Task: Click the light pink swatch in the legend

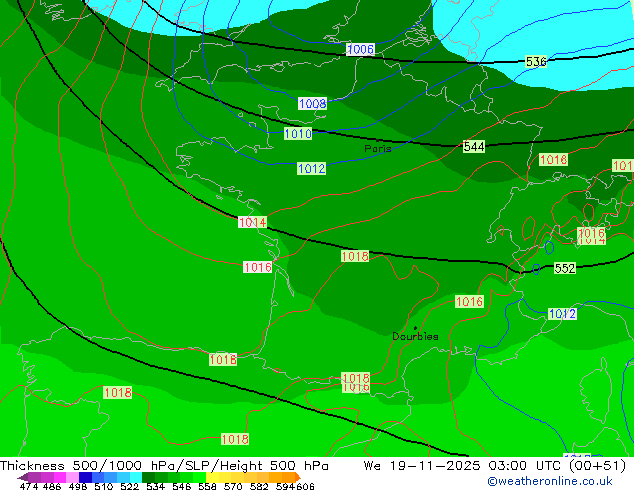Action: (x=72, y=477)
